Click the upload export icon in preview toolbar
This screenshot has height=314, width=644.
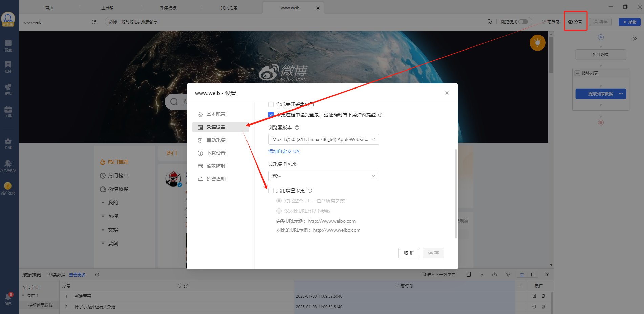[x=495, y=274]
